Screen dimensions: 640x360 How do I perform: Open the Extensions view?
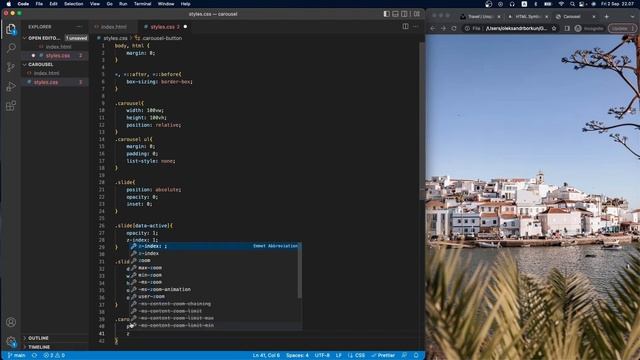[x=11, y=106]
